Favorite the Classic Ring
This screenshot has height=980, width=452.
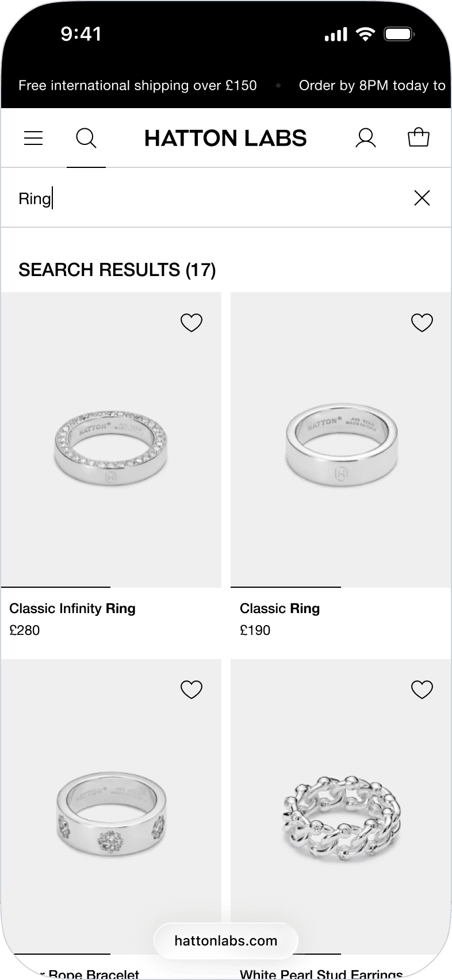click(422, 323)
